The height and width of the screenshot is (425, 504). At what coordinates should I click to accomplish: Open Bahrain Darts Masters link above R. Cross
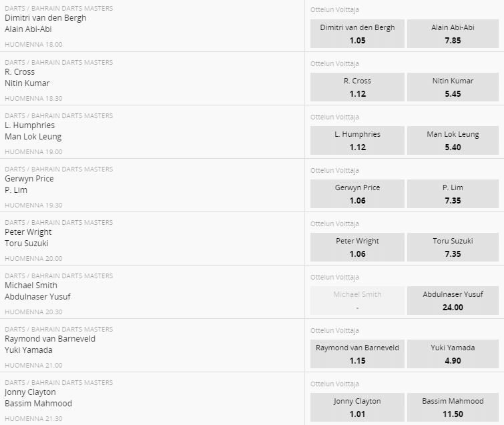click(72, 62)
